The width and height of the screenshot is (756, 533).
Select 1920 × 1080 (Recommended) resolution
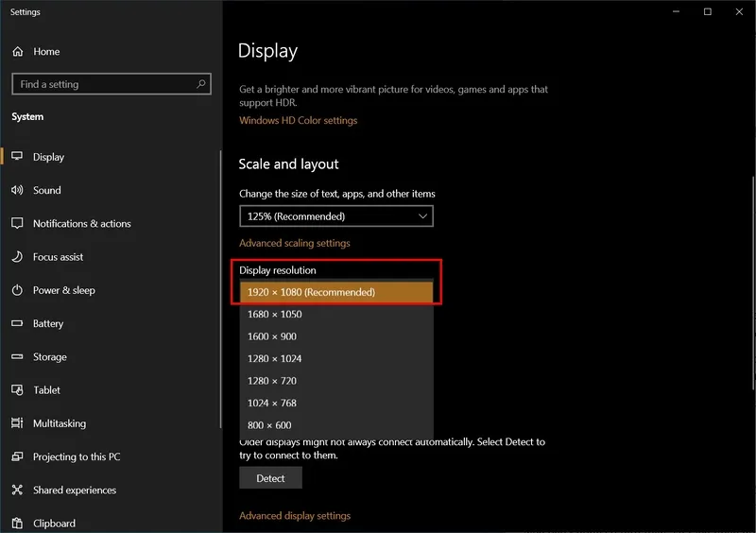[336, 292]
